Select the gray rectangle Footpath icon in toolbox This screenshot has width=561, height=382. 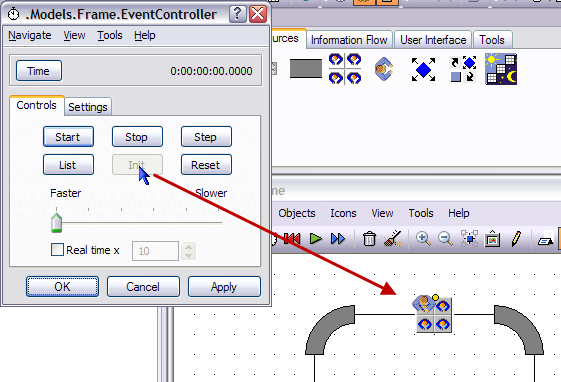[x=306, y=68]
